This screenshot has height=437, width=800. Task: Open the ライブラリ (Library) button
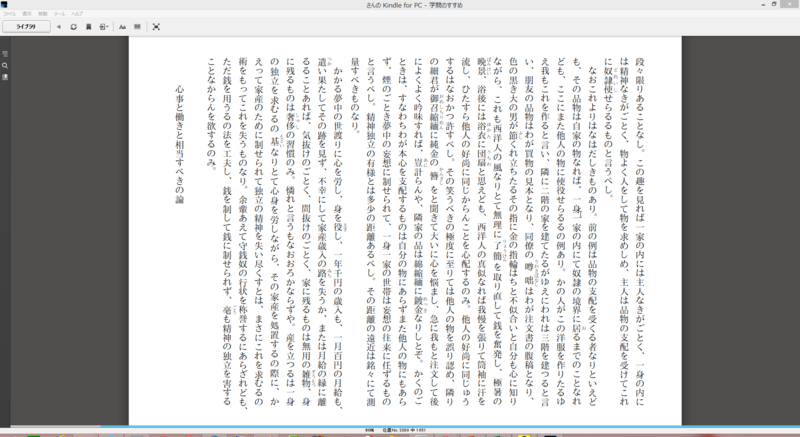26,27
